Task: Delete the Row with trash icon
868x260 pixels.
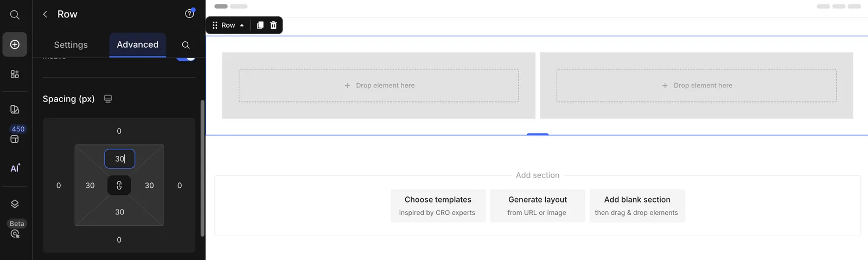Action: pyautogui.click(x=273, y=25)
